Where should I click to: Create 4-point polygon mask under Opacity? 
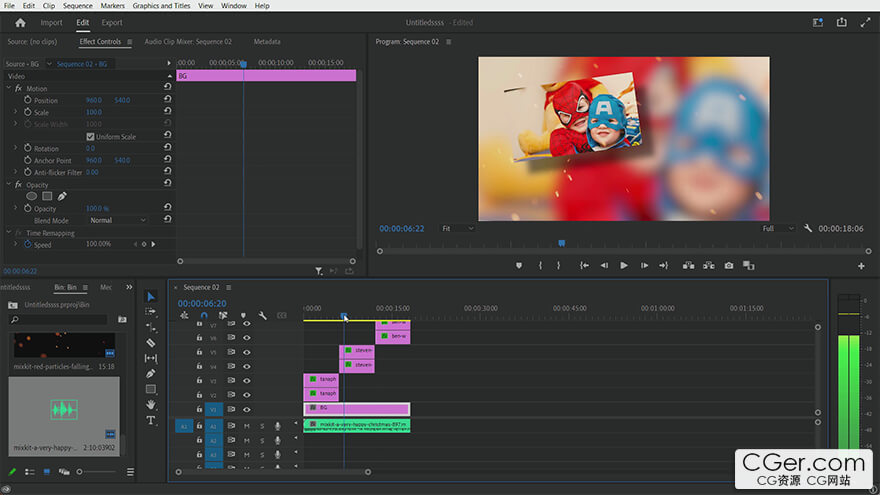point(47,196)
